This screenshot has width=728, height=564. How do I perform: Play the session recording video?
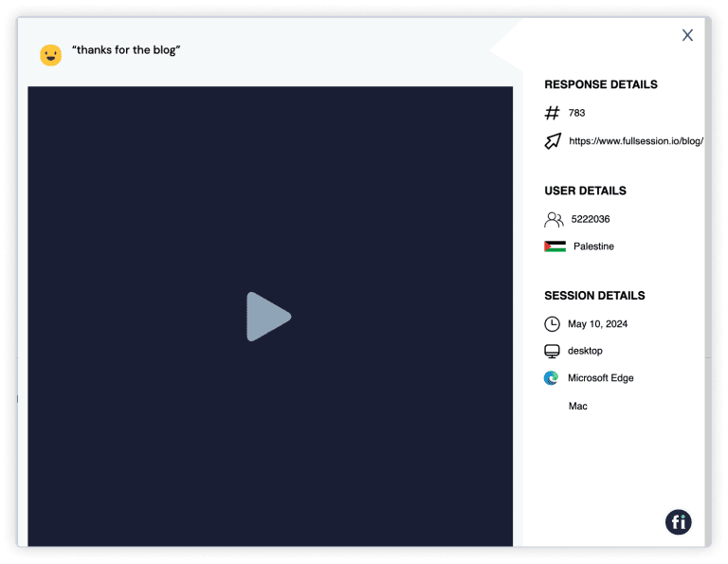(x=269, y=317)
